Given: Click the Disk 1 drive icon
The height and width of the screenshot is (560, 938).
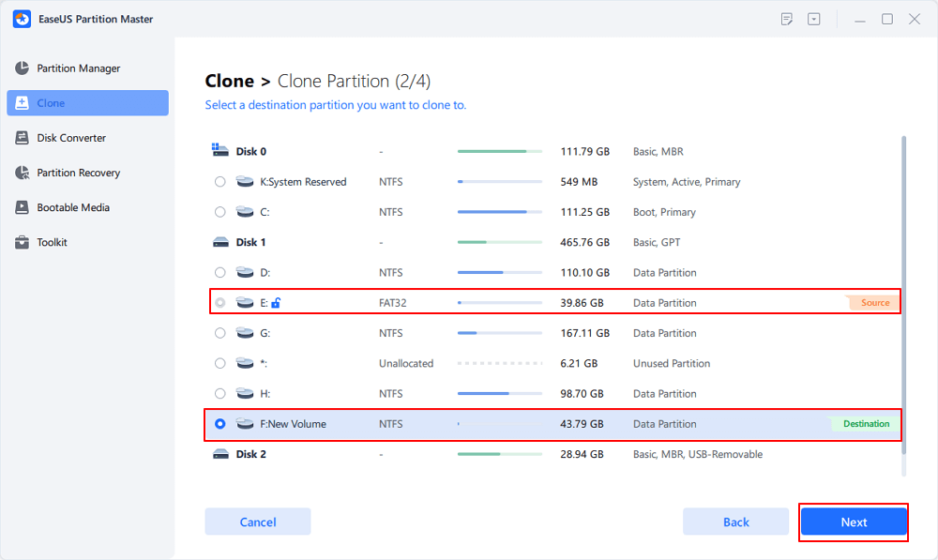Looking at the screenshot, I should pos(220,242).
